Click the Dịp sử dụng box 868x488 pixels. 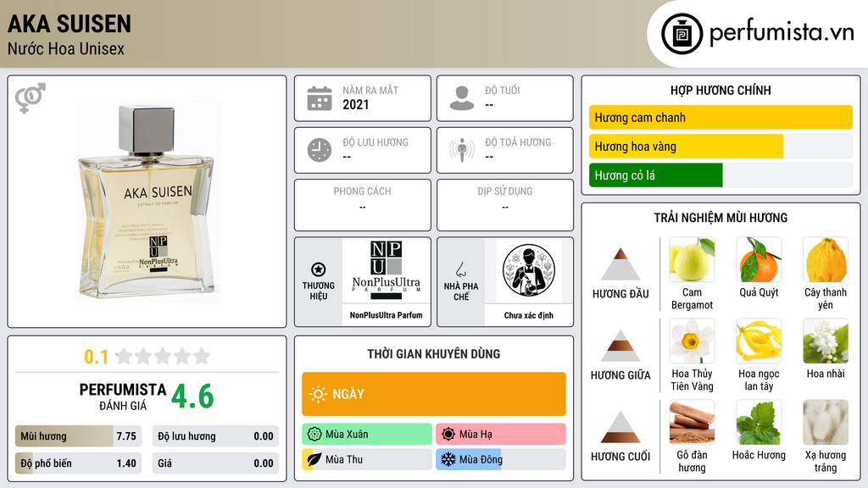(505, 205)
